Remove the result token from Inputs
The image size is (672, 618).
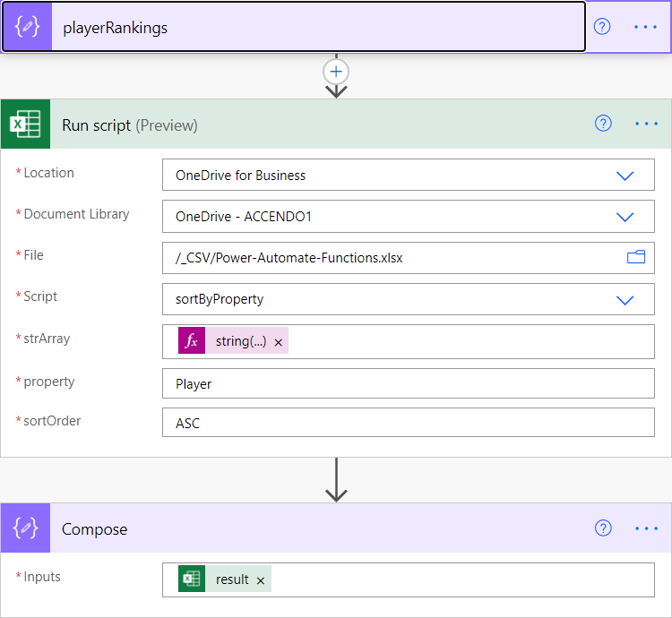click(x=261, y=580)
